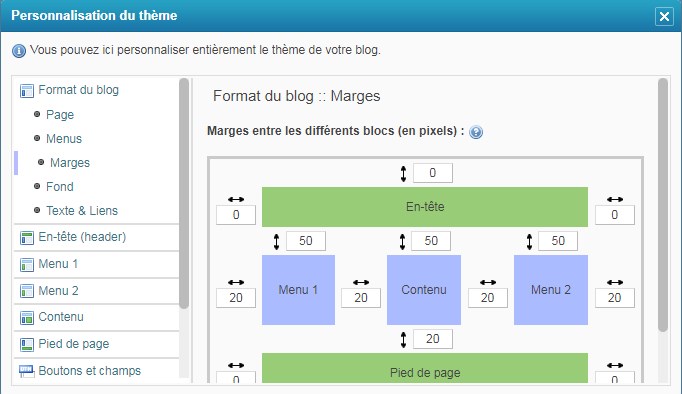Click the Menu 1 layout icon

click(x=27, y=265)
